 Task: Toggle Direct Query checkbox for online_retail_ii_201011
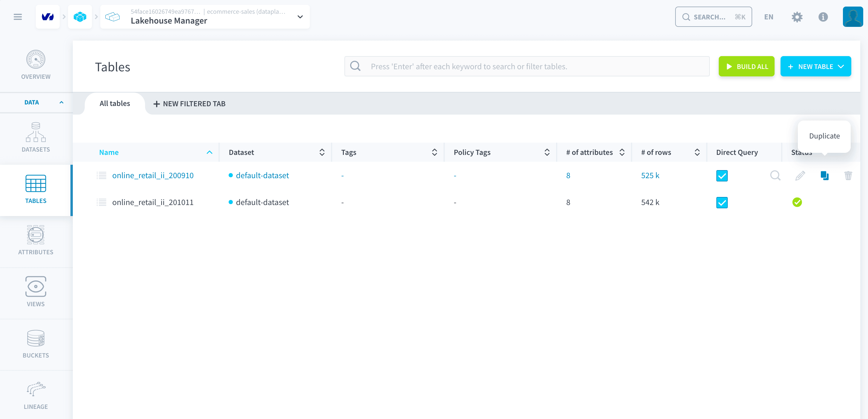click(x=722, y=202)
